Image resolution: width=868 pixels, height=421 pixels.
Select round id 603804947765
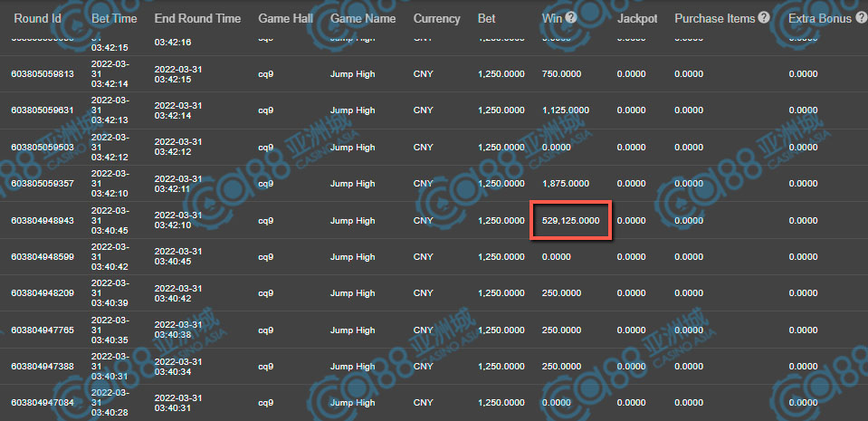tap(43, 330)
